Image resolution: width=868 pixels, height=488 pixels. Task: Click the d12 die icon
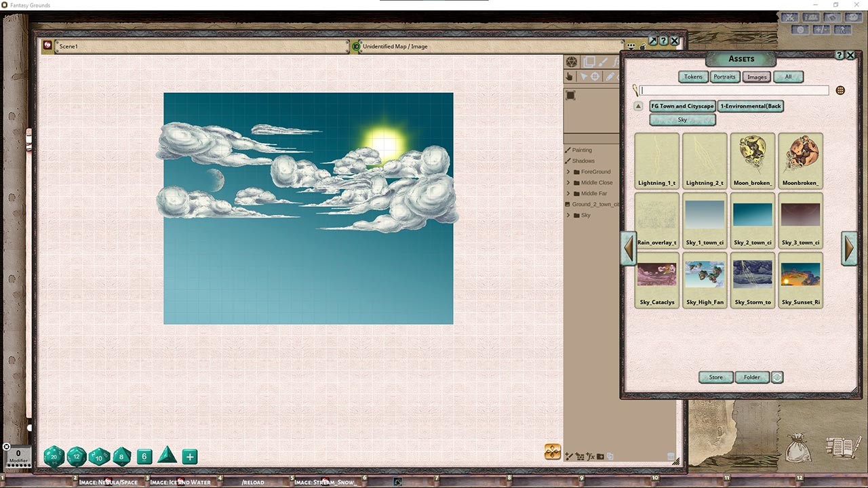[x=77, y=456]
